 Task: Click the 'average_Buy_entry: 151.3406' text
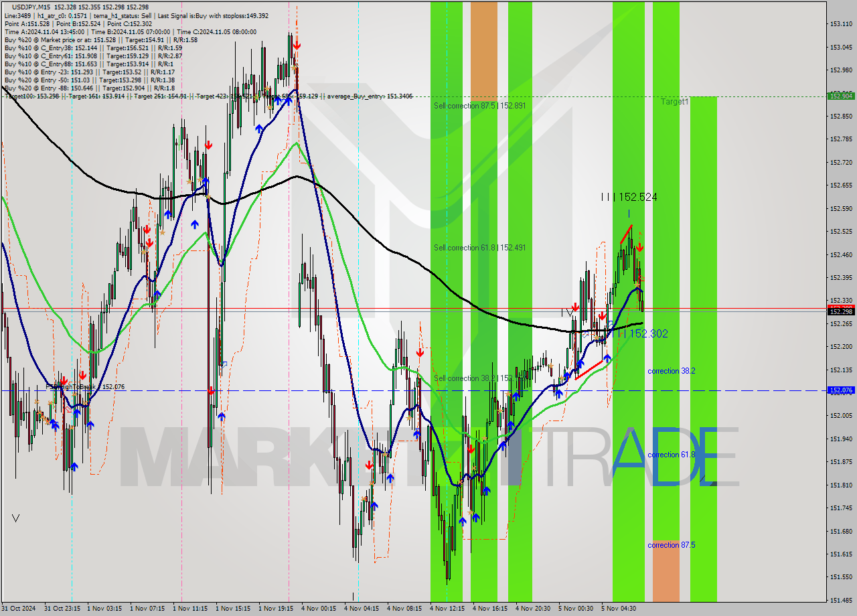[x=370, y=96]
